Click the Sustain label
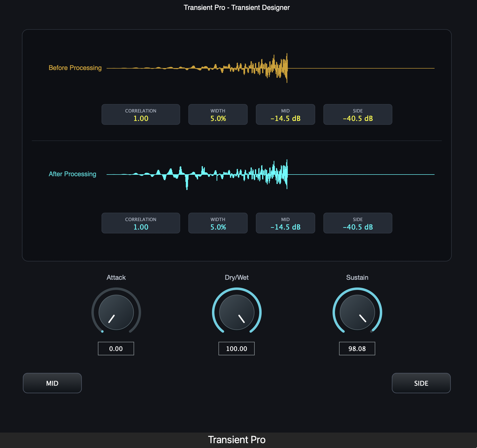This screenshot has height=448, width=477. (x=357, y=277)
